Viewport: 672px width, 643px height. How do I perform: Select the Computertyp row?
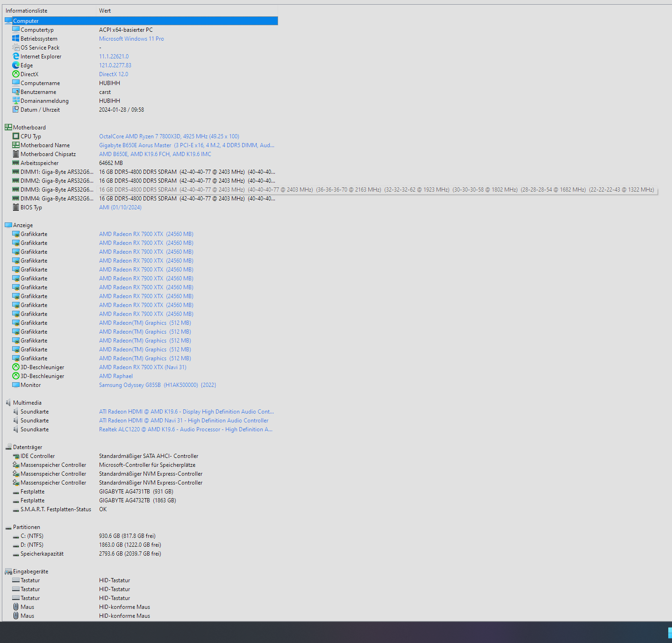click(x=140, y=30)
